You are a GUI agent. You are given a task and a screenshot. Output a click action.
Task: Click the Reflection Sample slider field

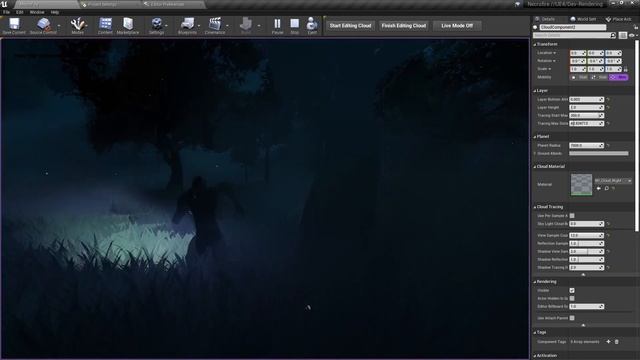pyautogui.click(x=587, y=243)
